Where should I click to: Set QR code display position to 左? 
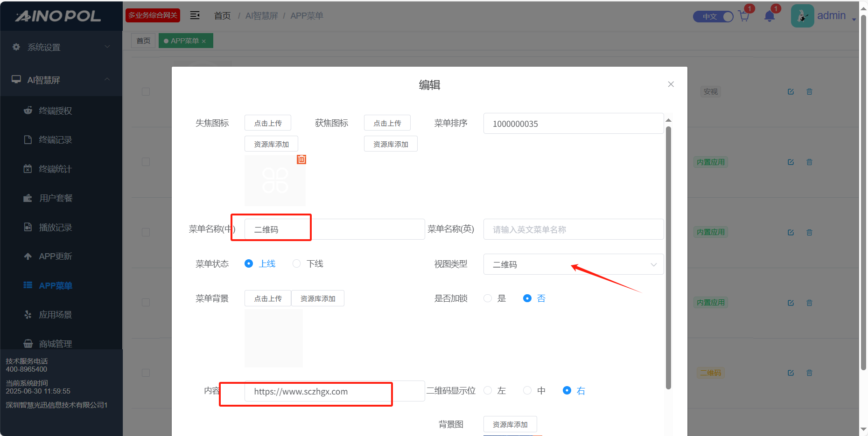pyautogui.click(x=488, y=391)
